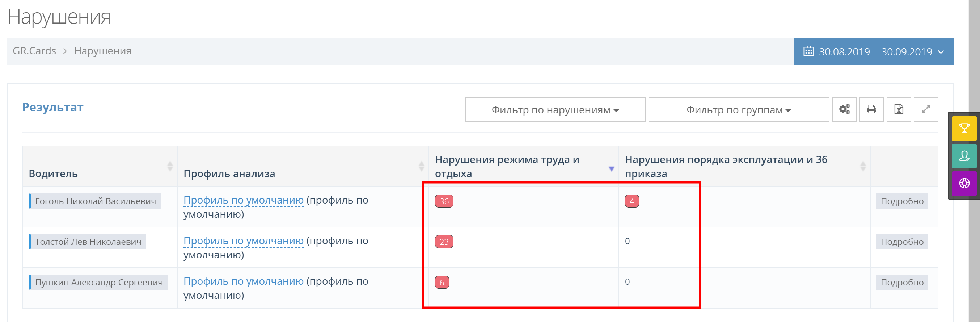Click the yellow trophy sidebar icon
The height and width of the screenshot is (322, 980).
click(964, 128)
